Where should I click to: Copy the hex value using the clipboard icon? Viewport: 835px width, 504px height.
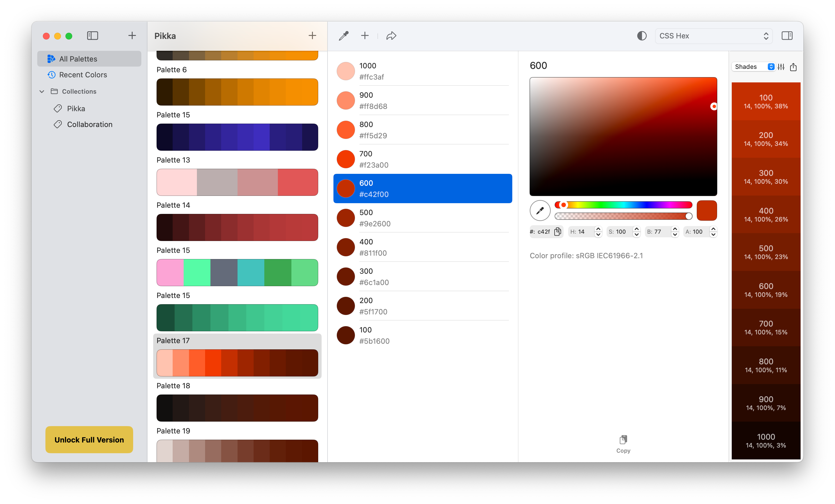(557, 231)
